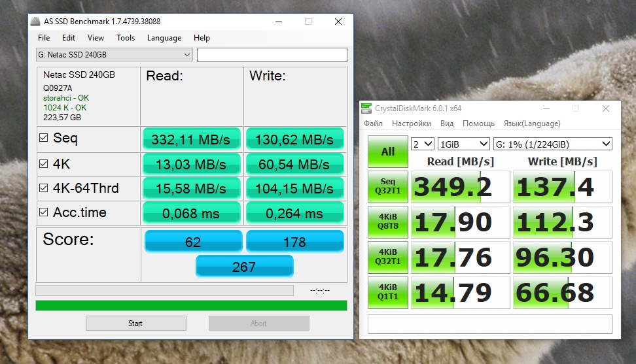Click the 4KiB Q8T8 read value 17.90
Image resolution: width=636 pixels, height=364 pixels.
(461, 222)
